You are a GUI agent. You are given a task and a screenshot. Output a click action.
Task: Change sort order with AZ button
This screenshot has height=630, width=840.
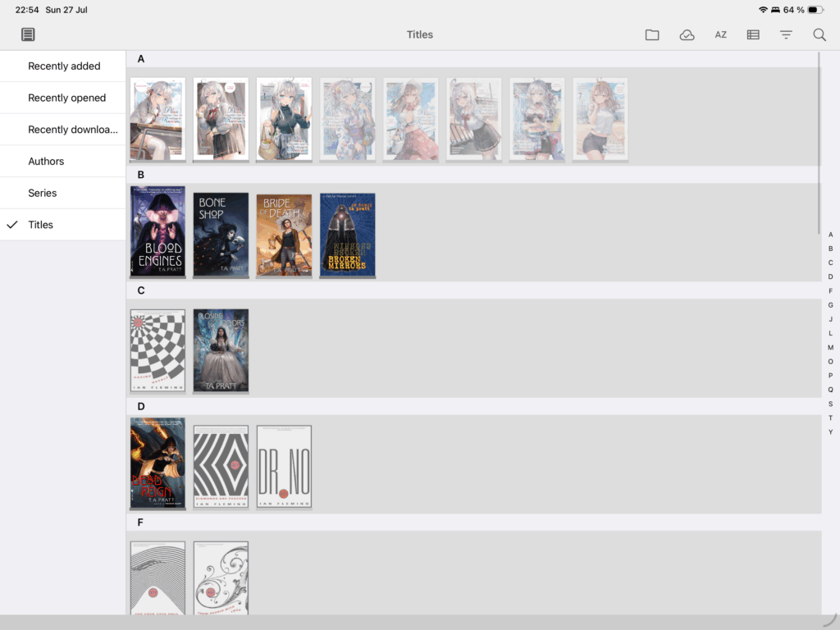(720, 34)
